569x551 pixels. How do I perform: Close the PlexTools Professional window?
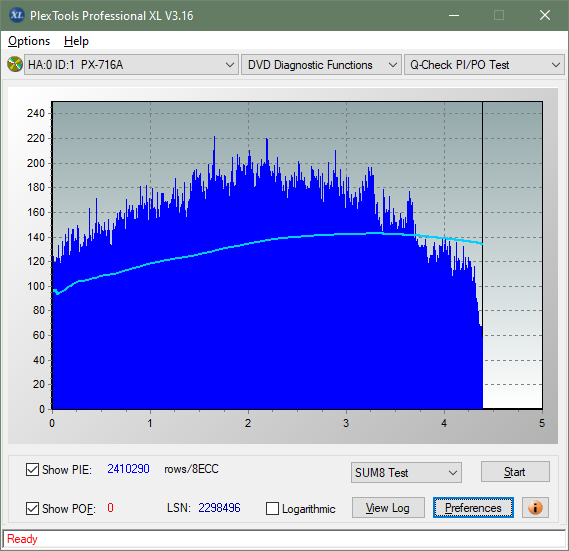tap(545, 15)
